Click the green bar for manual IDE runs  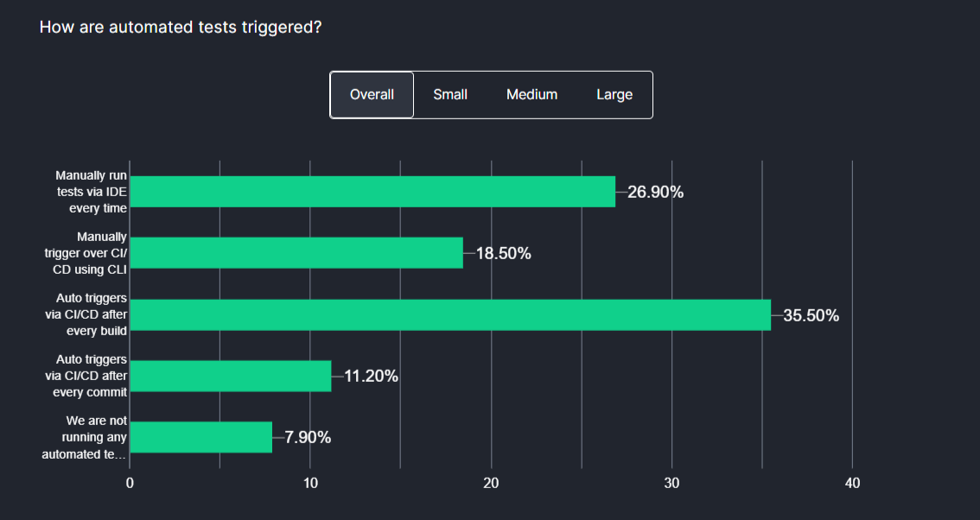(x=372, y=192)
